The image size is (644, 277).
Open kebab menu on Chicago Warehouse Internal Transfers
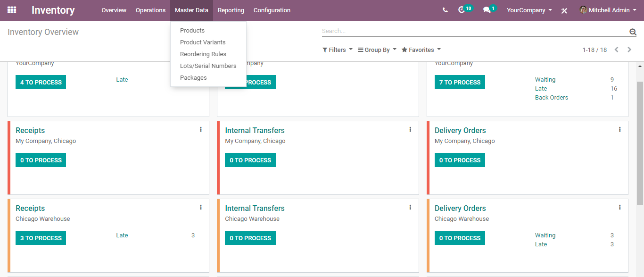410,207
